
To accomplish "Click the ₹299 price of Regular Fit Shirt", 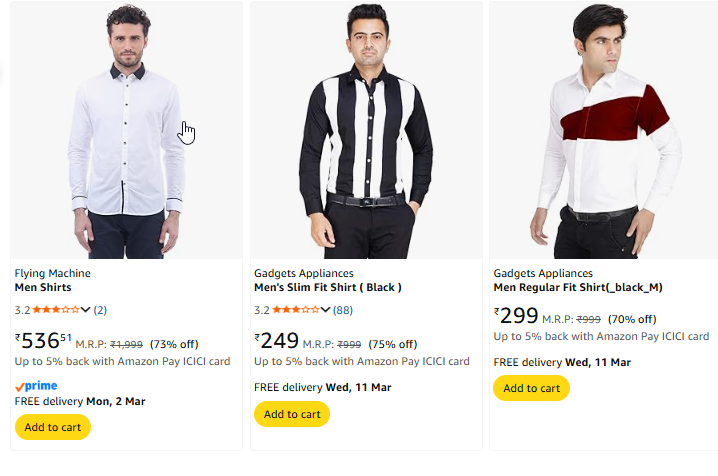I will 516,316.
